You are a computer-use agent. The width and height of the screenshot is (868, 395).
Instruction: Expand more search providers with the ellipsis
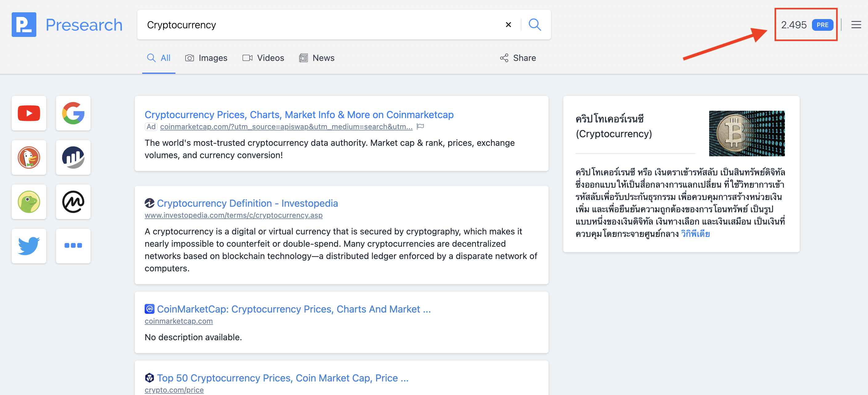click(x=73, y=246)
